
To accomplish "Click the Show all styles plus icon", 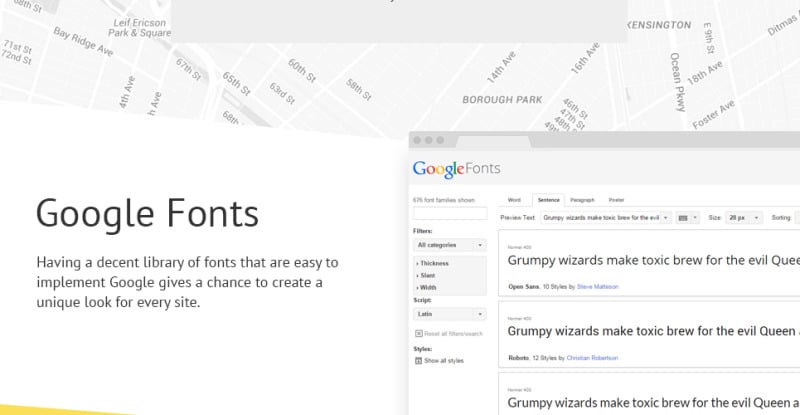I will [418, 361].
